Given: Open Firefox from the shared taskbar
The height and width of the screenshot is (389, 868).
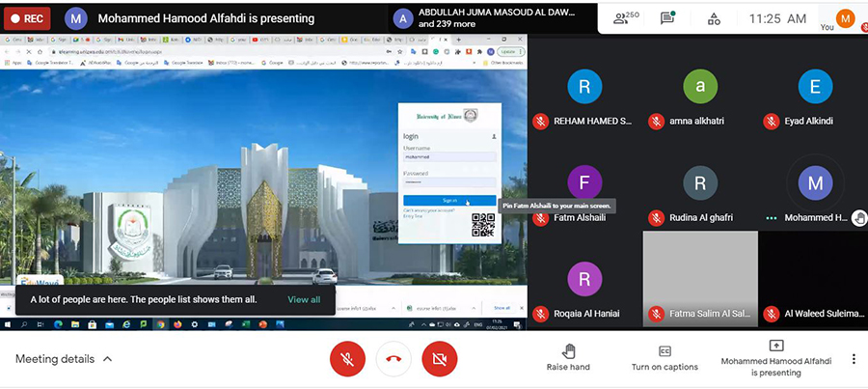Looking at the screenshot, I should [x=177, y=324].
